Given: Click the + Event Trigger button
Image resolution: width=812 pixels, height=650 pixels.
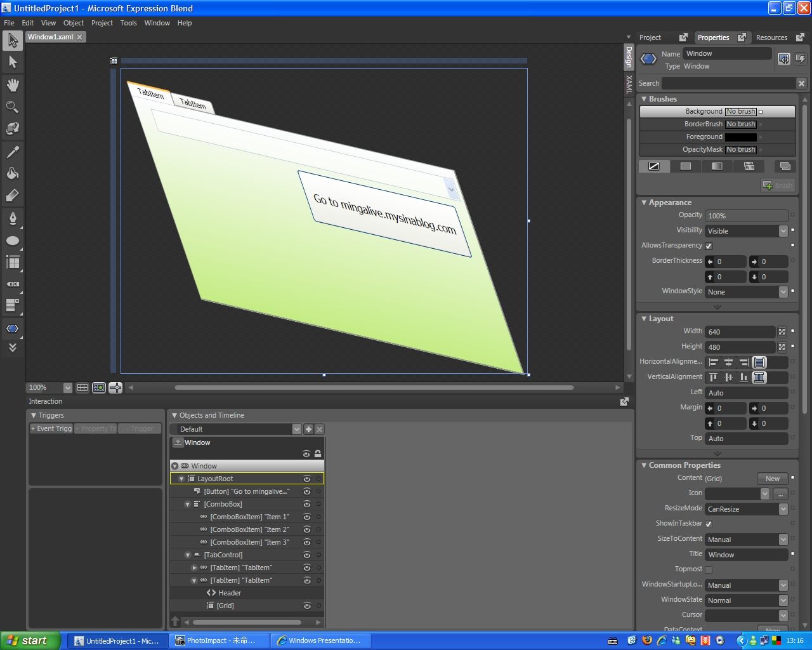Looking at the screenshot, I should [x=51, y=428].
